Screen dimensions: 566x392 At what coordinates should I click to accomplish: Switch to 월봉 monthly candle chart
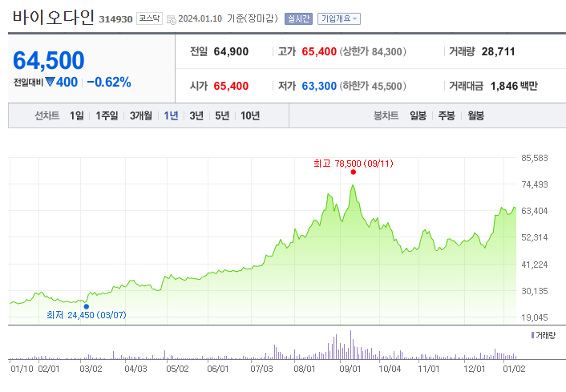(475, 115)
